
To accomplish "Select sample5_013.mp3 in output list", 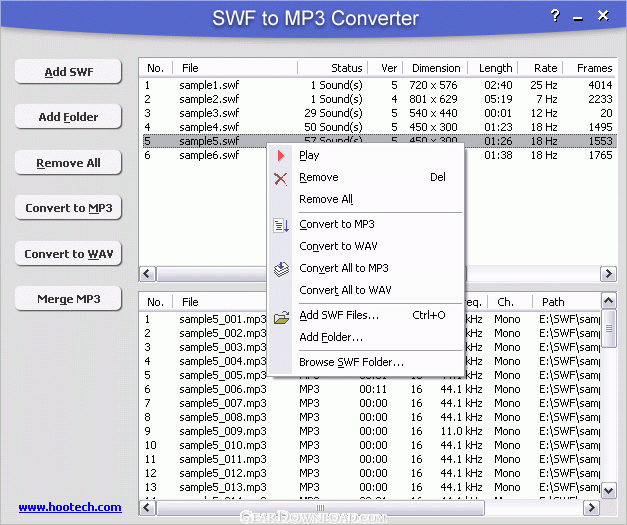I will (x=223, y=487).
